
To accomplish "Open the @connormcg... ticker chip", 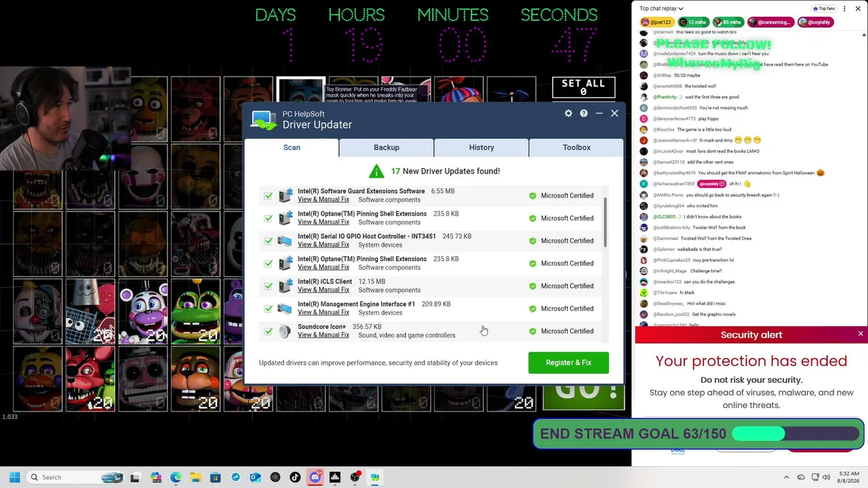I will (x=770, y=22).
